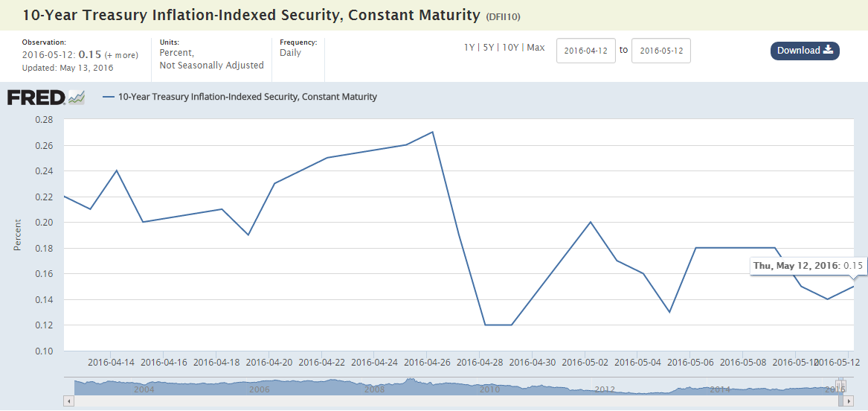The width and height of the screenshot is (868, 411).
Task: Click the Units Percent label
Action: tap(177, 53)
